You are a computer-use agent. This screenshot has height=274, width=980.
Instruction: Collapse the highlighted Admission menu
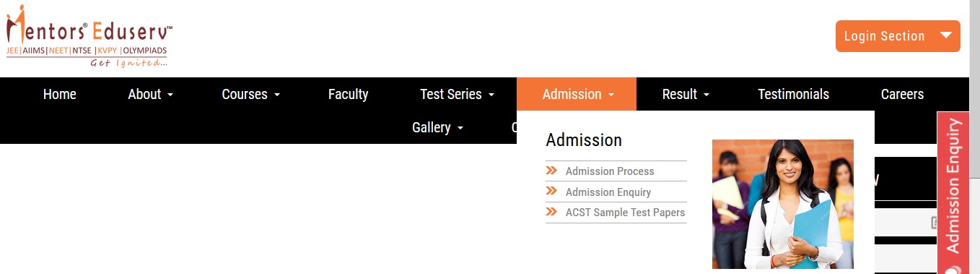point(577,94)
